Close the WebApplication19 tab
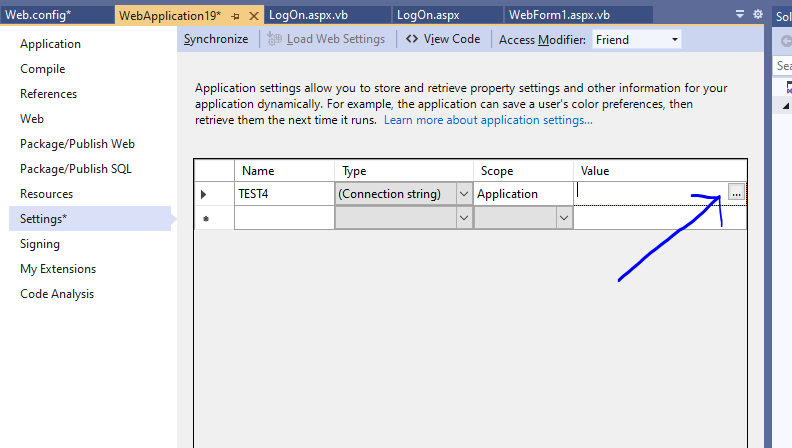Image resolution: width=792 pixels, height=448 pixels. [x=254, y=16]
